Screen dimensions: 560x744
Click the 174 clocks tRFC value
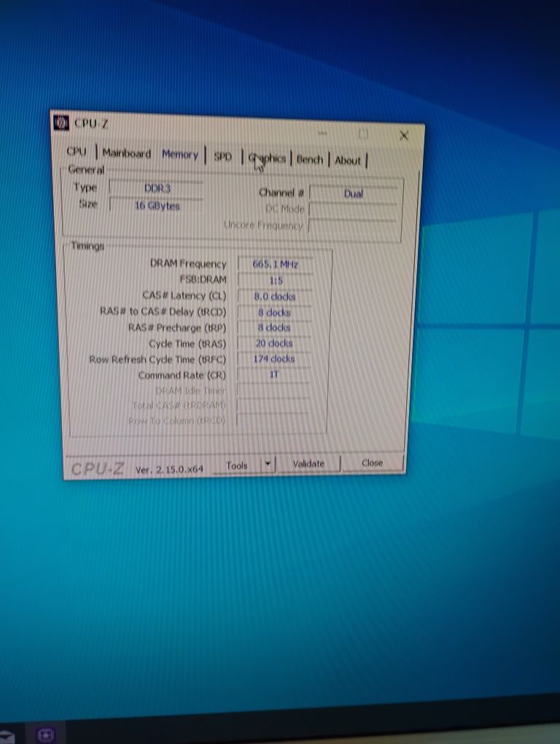pos(273,359)
